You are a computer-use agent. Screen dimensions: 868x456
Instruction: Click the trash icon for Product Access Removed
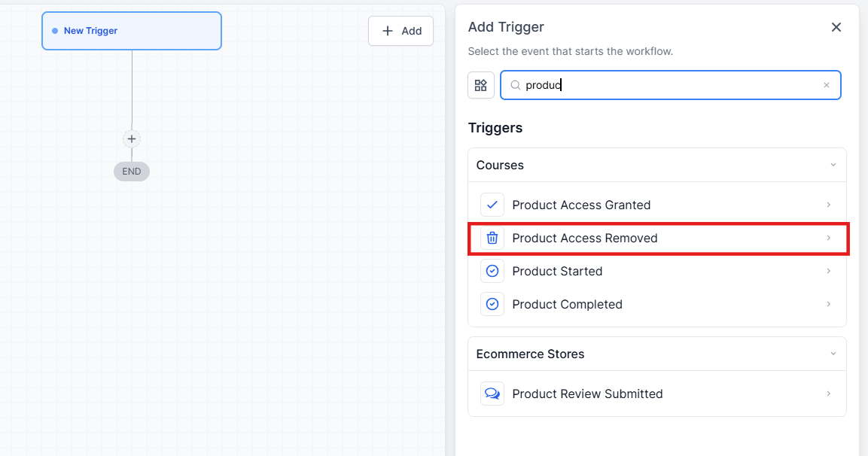point(492,238)
